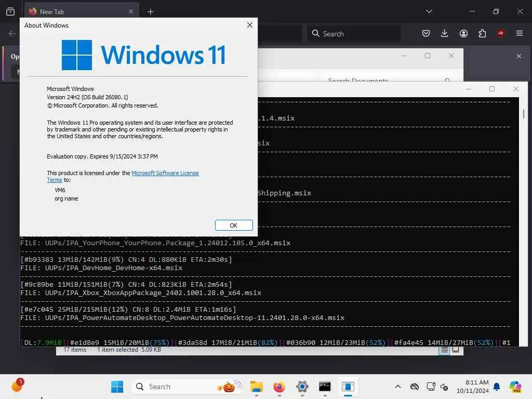Open the Command Prompt taskbar icon

(325, 387)
